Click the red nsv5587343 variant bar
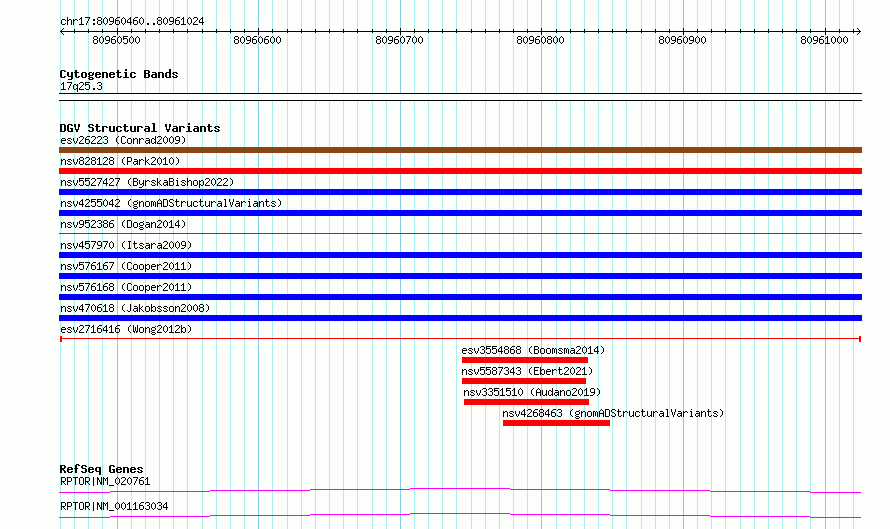Viewport: 890px width, 529px height. tap(524, 381)
